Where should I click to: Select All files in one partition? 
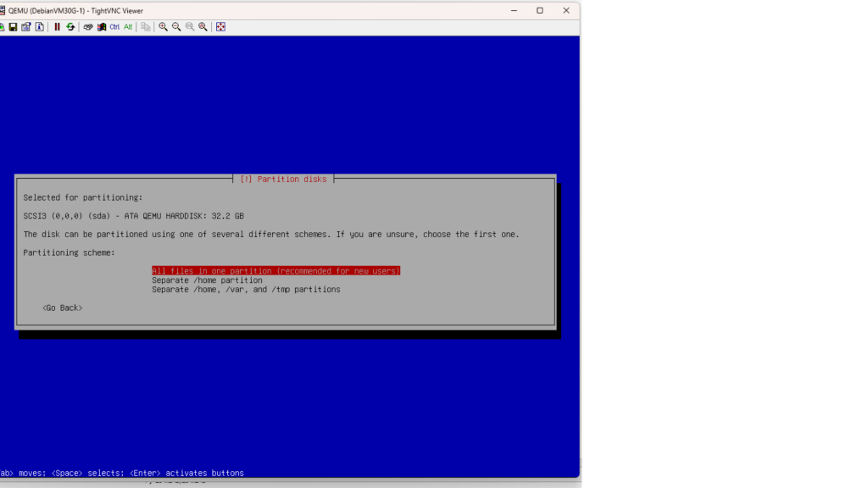pos(275,271)
